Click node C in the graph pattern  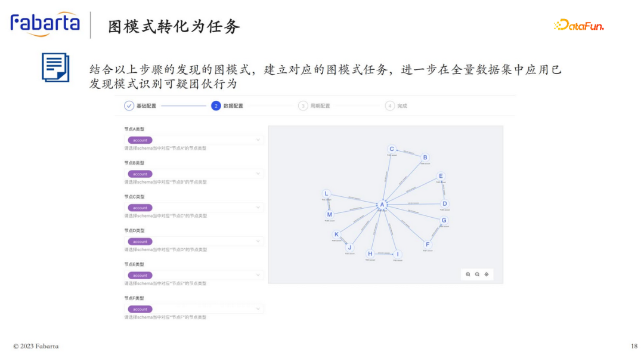[x=392, y=149]
